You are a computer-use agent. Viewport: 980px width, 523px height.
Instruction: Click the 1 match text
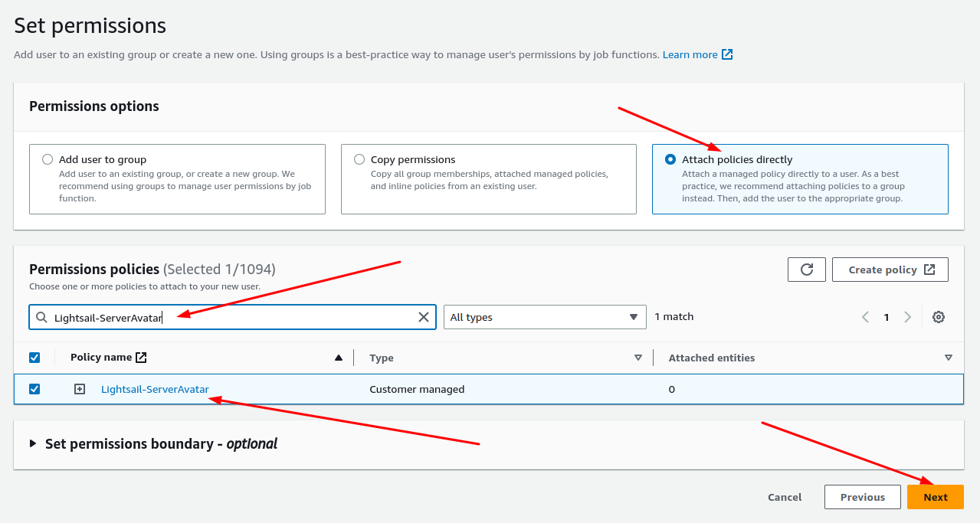click(x=674, y=317)
